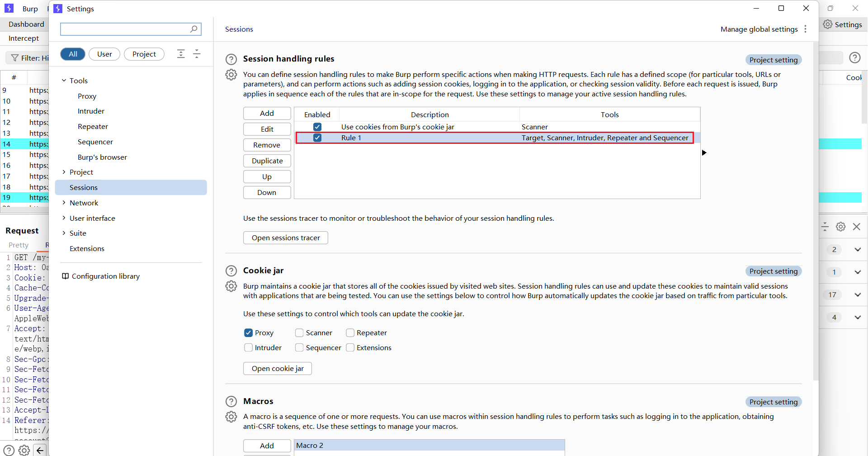Select the Project filter tab
The image size is (868, 456).
[x=144, y=54]
